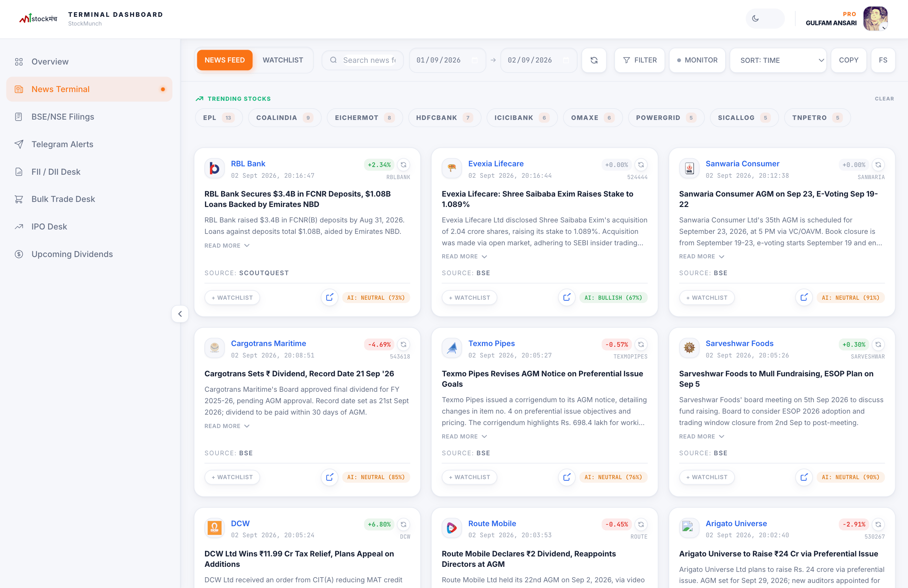The height and width of the screenshot is (588, 908).
Task: Open start date 01/09/2026 picker
Action: coord(447,60)
